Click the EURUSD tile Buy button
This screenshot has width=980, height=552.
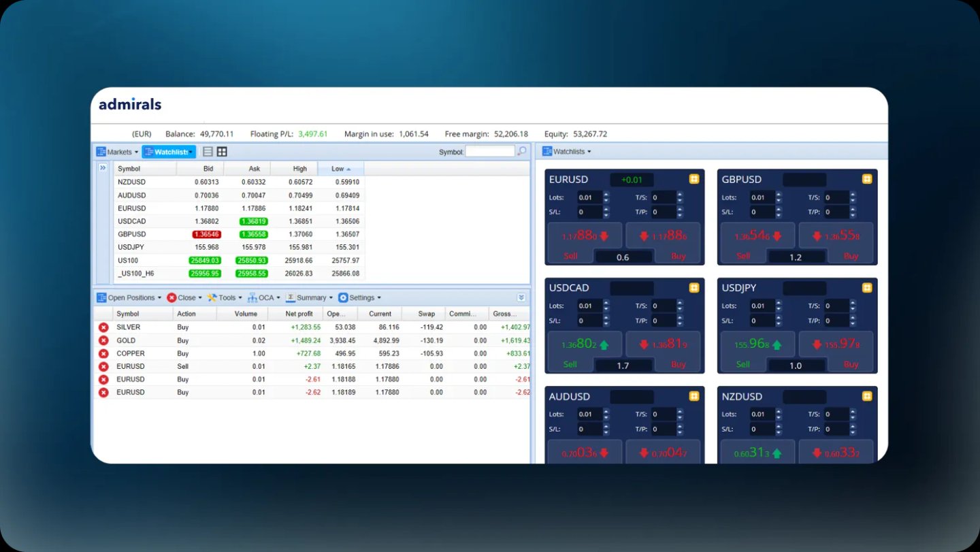tap(663, 241)
